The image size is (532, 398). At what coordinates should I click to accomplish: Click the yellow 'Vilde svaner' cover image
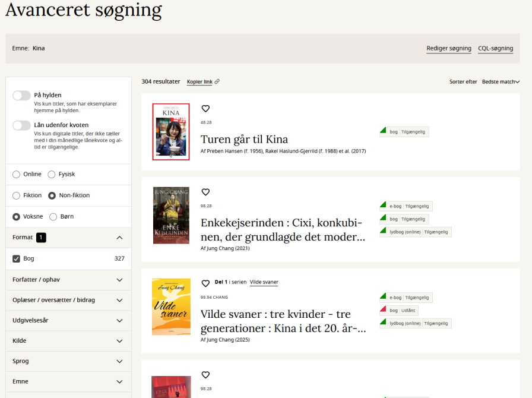pyautogui.click(x=171, y=307)
